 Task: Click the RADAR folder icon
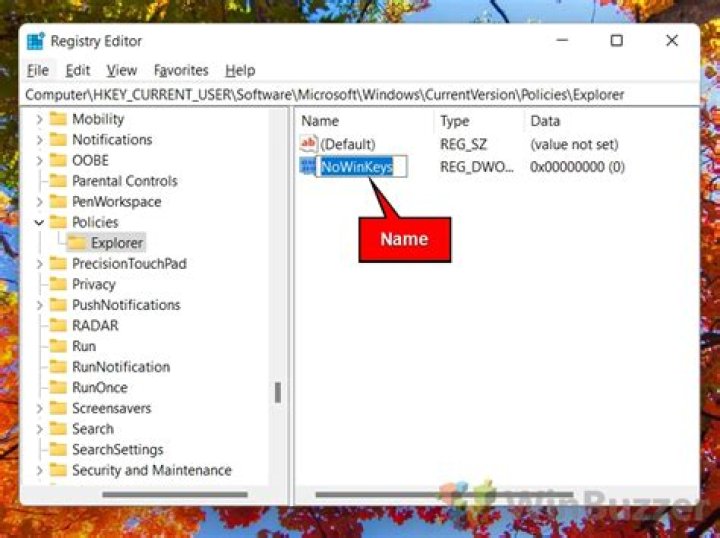tap(58, 325)
